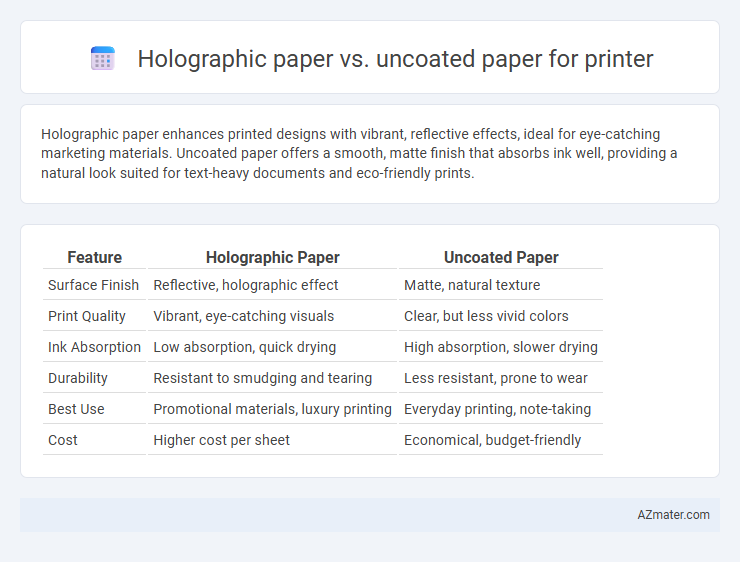
Task: Click the 'Surface Finish' row label
Action: [x=94, y=285]
